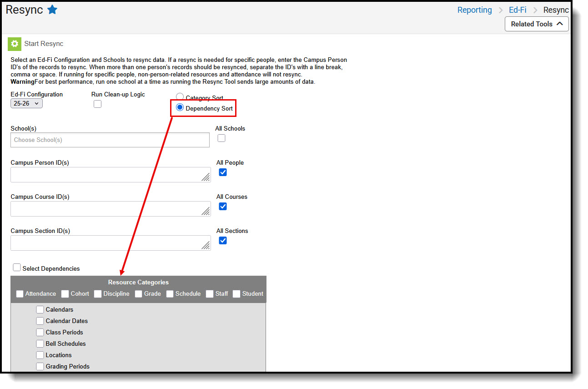The width and height of the screenshot is (588, 389).
Task: Click the Ed-Fi breadcrumb link
Action: point(517,10)
